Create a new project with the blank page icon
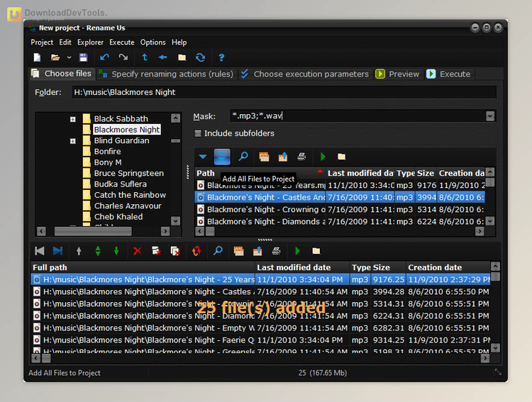 click(37, 57)
